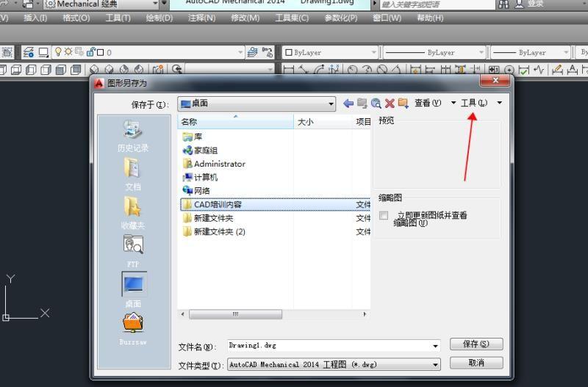Click the blue back arrow icon
The image size is (588, 387).
tap(348, 103)
